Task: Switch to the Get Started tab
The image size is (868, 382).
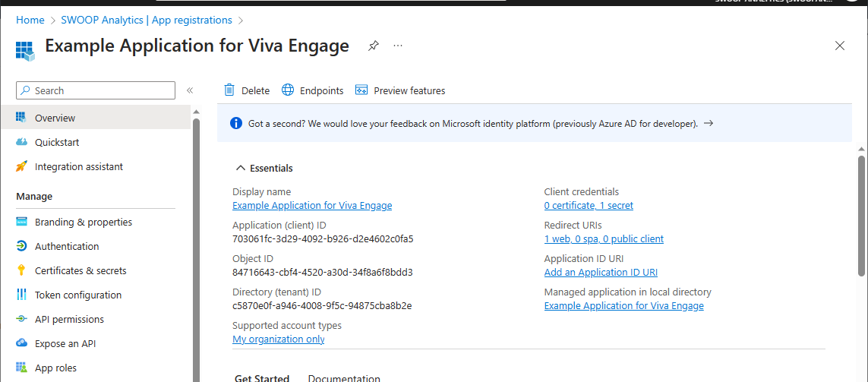Action: point(262,378)
